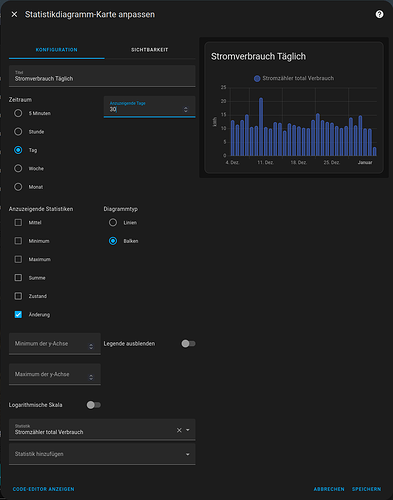Choose the Linien chart type
The width and height of the screenshot is (393, 500).
pos(113,222)
